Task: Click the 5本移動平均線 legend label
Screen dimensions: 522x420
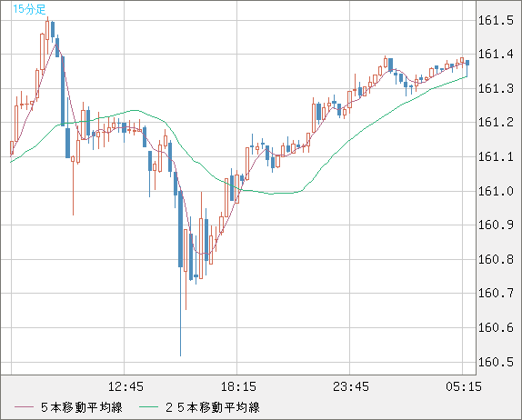Action: (x=82, y=407)
